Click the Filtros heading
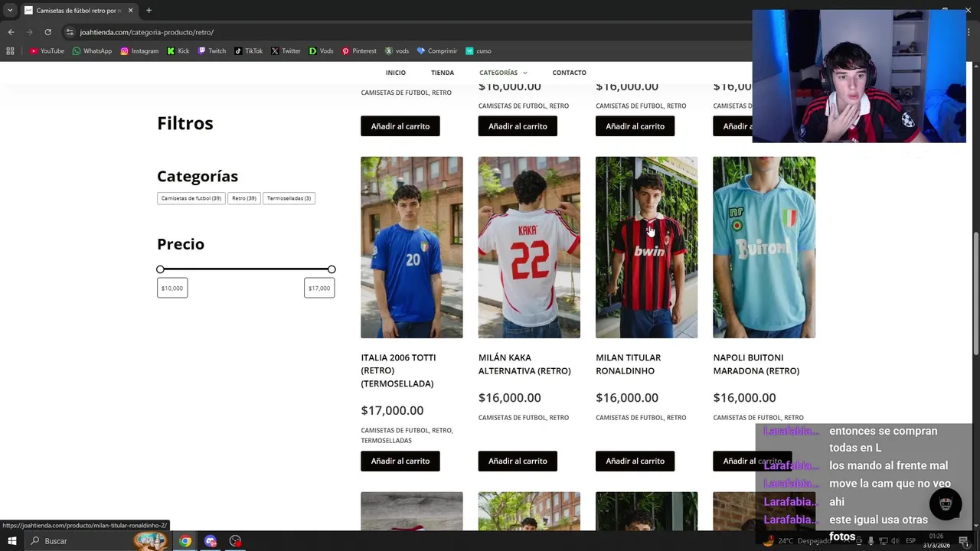This screenshot has width=980, height=551. point(185,123)
